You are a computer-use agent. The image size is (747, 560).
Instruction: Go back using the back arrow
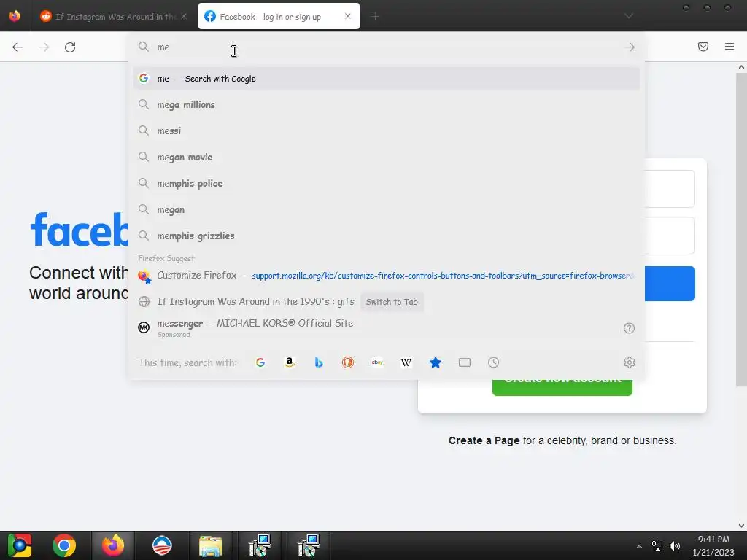[x=18, y=47]
